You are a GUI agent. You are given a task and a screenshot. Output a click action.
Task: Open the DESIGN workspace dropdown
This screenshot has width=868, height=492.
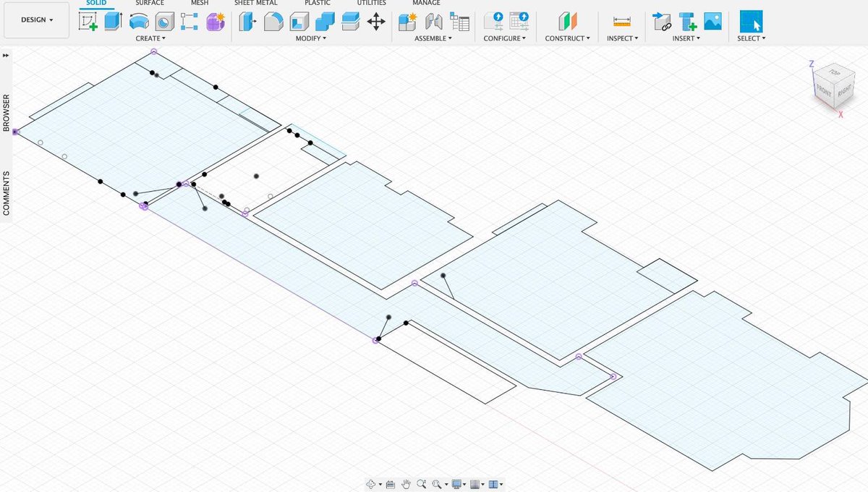(37, 20)
